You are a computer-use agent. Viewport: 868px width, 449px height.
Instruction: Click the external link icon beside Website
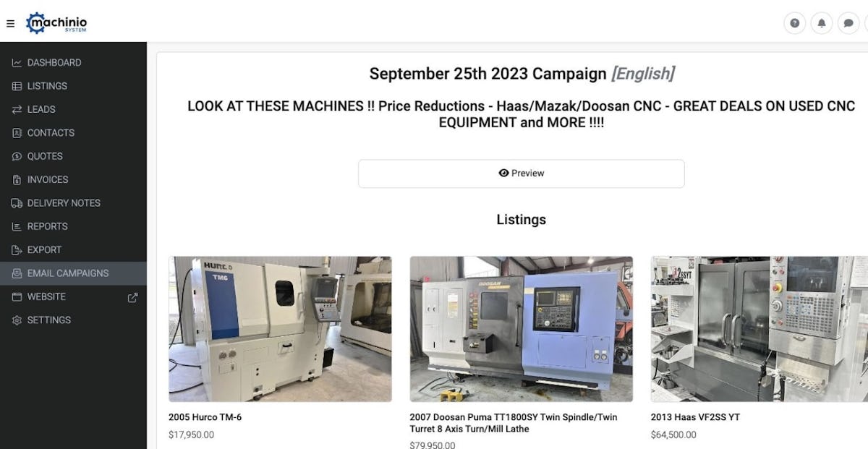coord(132,297)
